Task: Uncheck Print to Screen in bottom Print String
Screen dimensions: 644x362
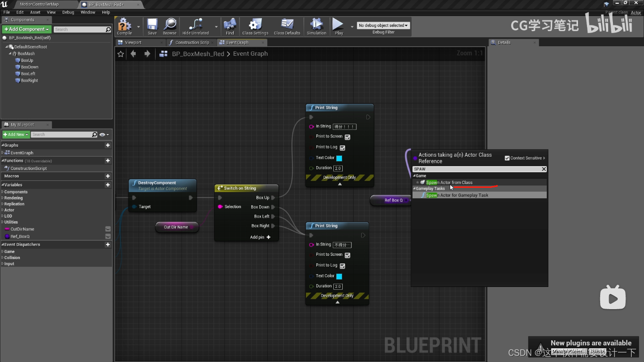Action: (x=347, y=255)
